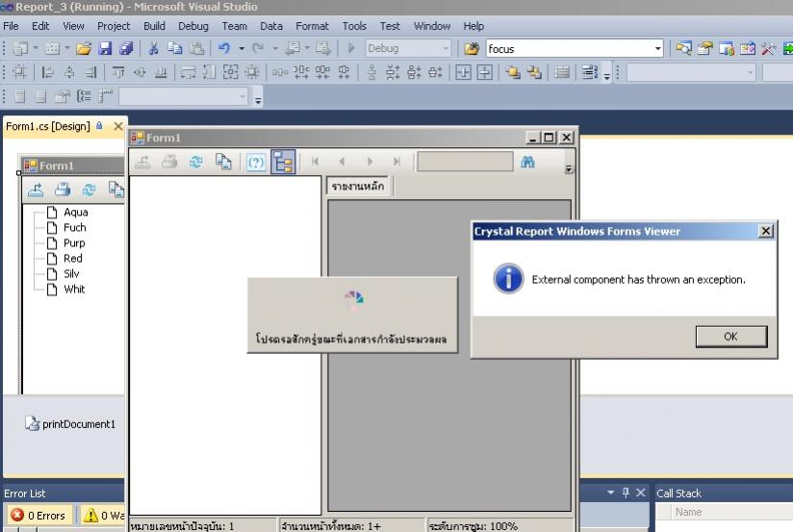Click Copy icon in running Form1 viewer
The image size is (793, 532).
pyautogui.click(x=223, y=162)
